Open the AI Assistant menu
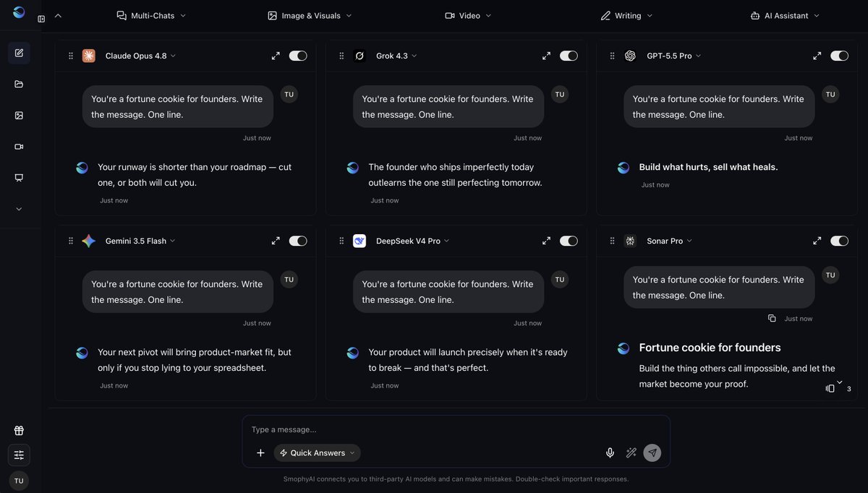 coord(785,15)
